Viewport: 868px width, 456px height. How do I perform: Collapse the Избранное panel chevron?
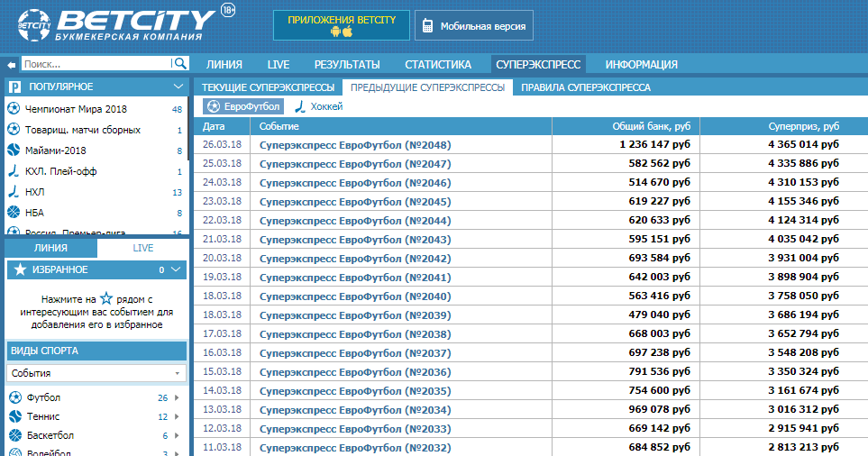click(176, 269)
